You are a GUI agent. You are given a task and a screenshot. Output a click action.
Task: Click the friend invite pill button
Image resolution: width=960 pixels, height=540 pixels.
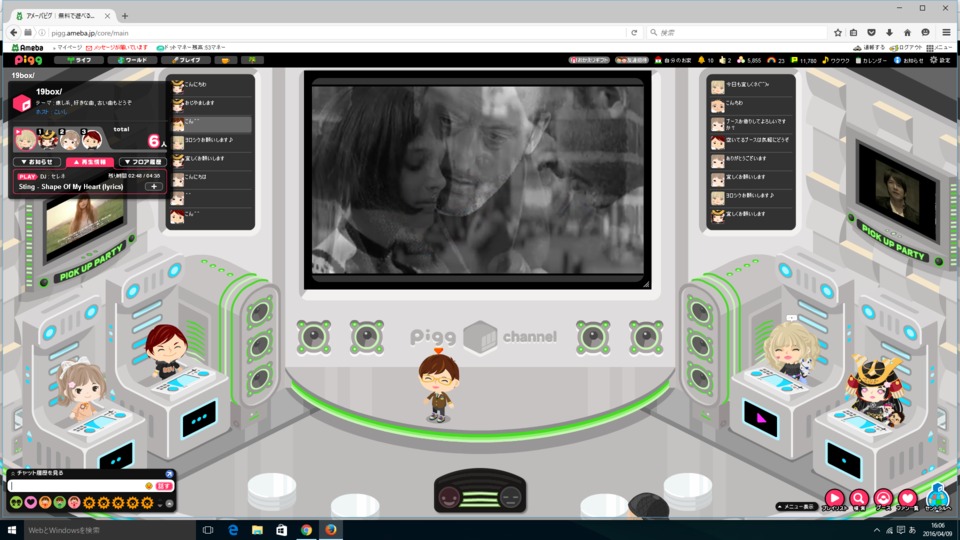[632, 60]
